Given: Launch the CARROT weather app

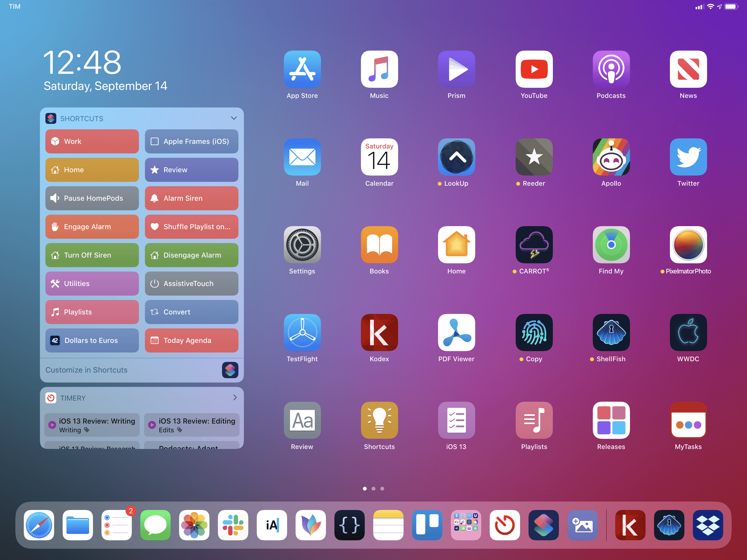Looking at the screenshot, I should tap(534, 245).
